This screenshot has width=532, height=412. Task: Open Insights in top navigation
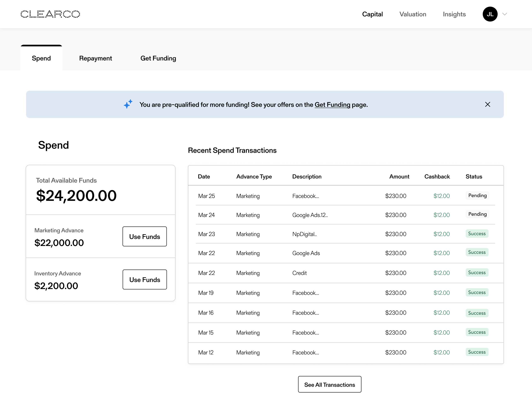[x=454, y=14]
